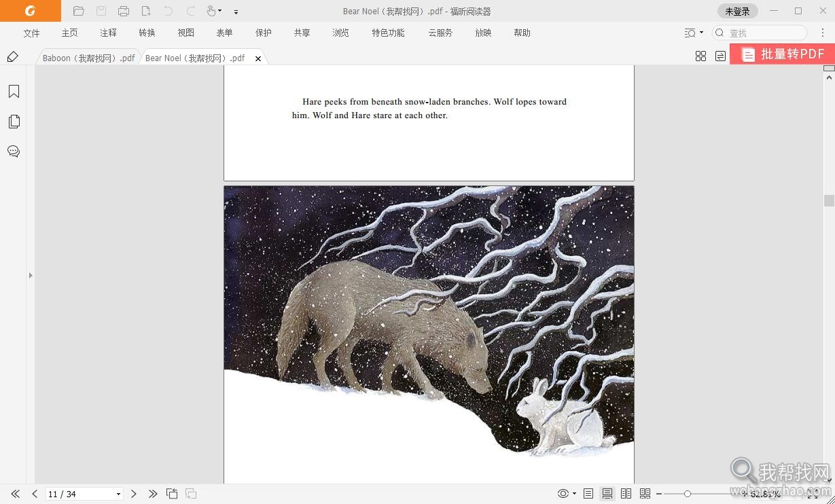Open the 文件 menu
Viewport: 835px width, 504px height.
click(31, 33)
